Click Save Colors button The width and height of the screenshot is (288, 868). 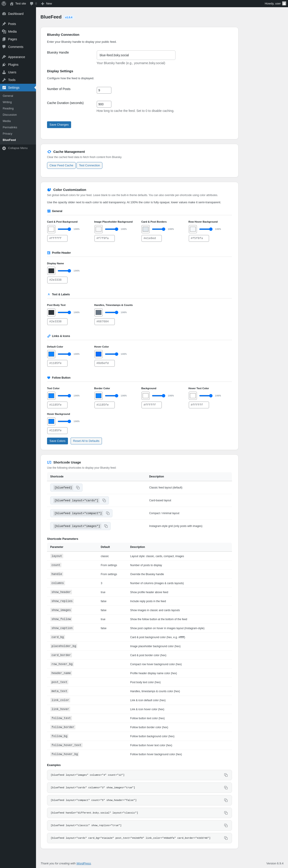(57, 441)
